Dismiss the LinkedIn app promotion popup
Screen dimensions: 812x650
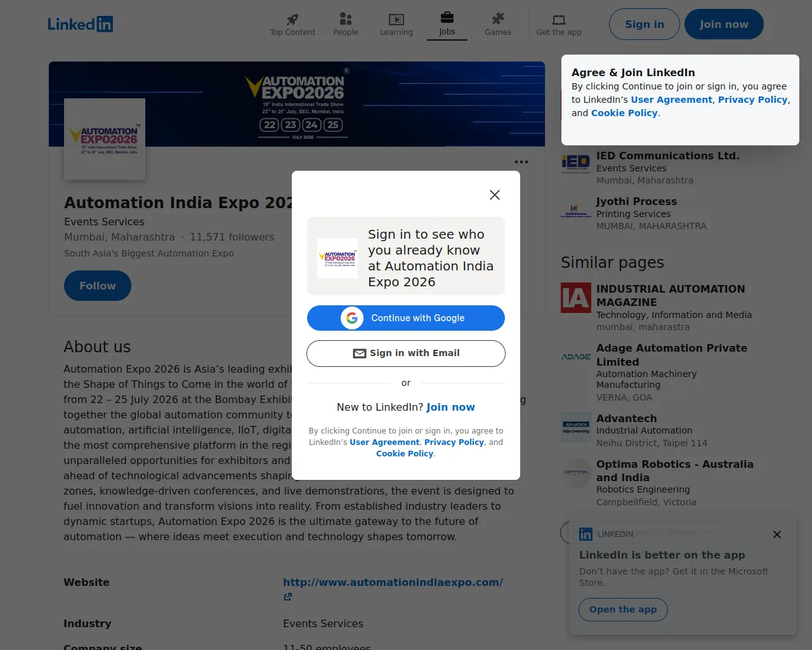click(777, 534)
